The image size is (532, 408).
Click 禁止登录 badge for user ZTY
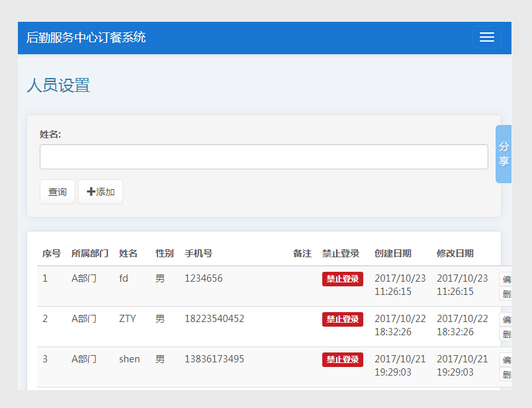click(x=342, y=319)
